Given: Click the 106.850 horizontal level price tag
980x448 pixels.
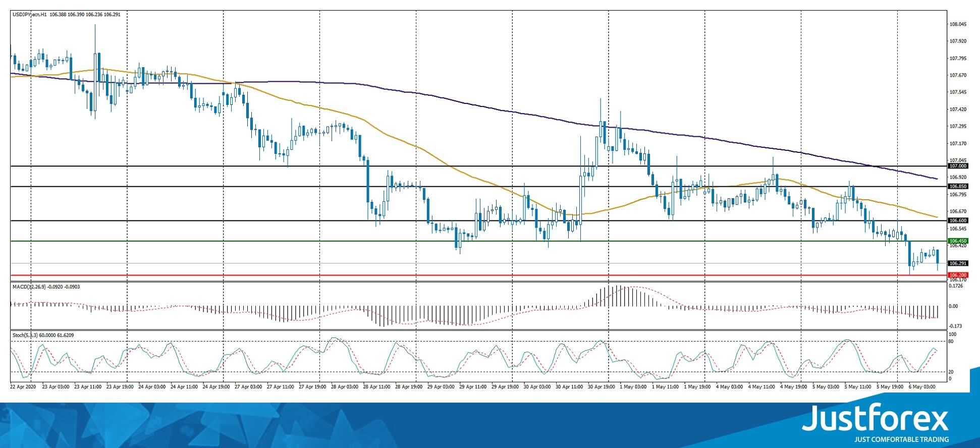Looking at the screenshot, I should pos(958,187).
